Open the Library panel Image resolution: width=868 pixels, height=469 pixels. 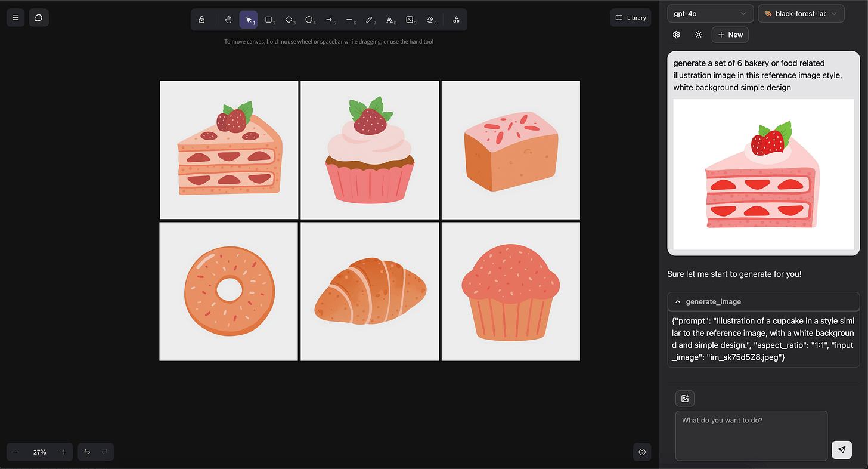(x=630, y=17)
